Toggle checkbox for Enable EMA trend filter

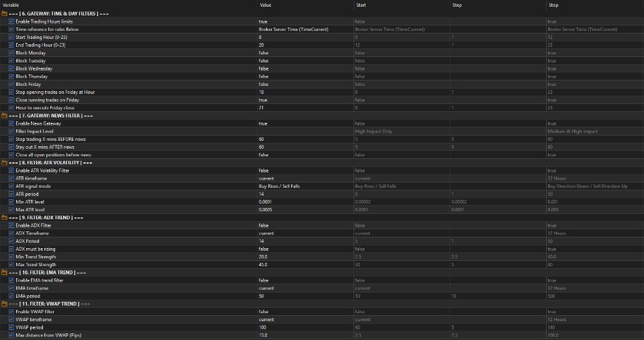[x=11, y=280]
